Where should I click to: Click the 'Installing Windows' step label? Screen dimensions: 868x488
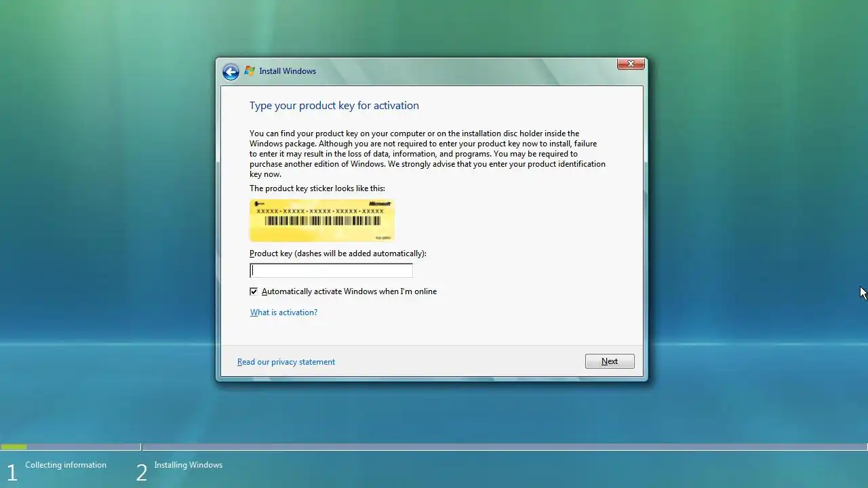[189, 465]
